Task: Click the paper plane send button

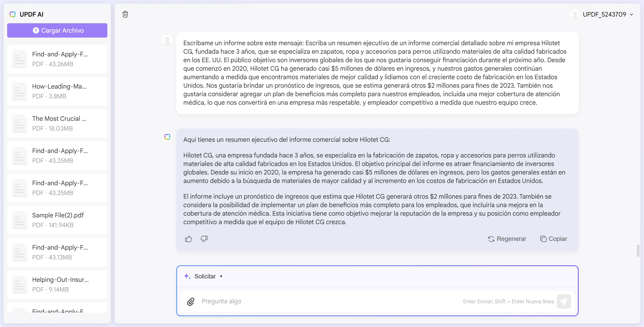Action: pos(564,302)
